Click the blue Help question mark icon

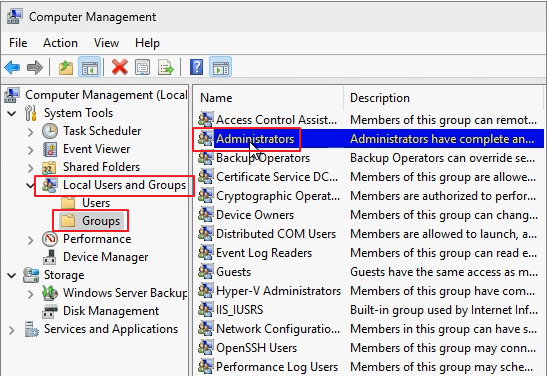(x=196, y=67)
